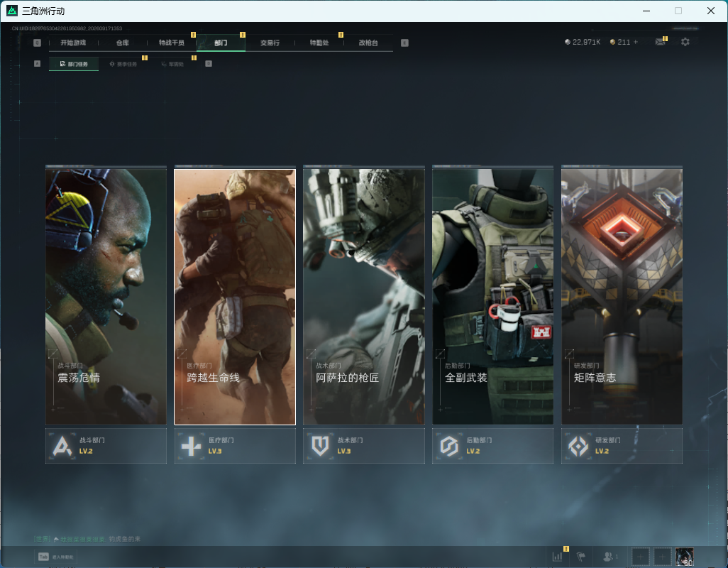
Task: Open the settings gear icon
Action: pos(685,42)
